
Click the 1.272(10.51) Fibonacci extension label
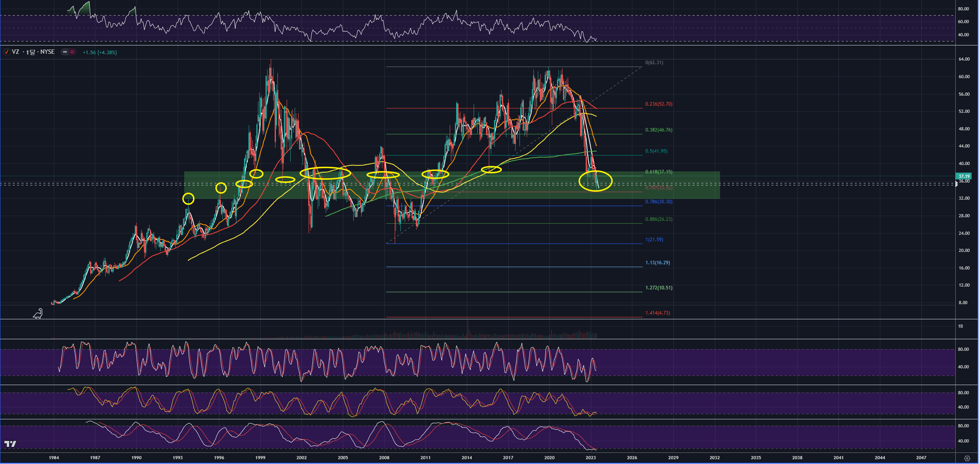[x=659, y=288]
